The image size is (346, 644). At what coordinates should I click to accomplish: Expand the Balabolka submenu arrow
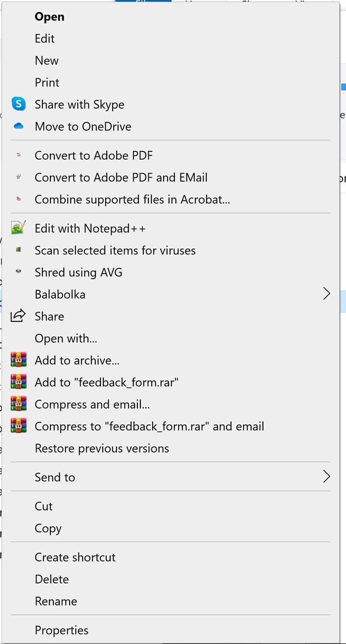click(326, 294)
